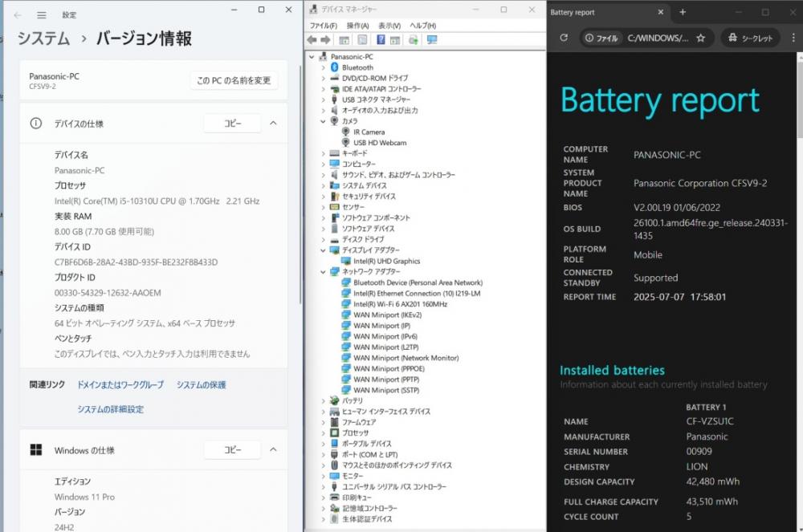The image size is (803, 532).
Task: Select the モニター monitor category icon
Action: [x=334, y=475]
